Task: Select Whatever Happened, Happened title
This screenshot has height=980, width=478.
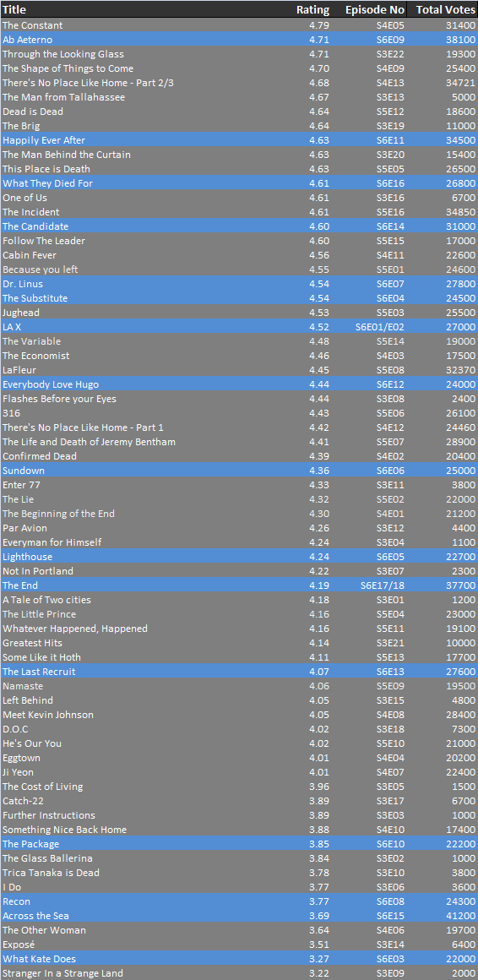Action: [x=75, y=629]
